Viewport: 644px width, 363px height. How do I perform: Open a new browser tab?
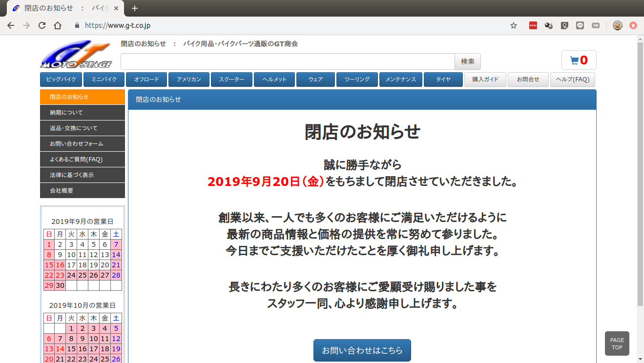[x=135, y=8]
